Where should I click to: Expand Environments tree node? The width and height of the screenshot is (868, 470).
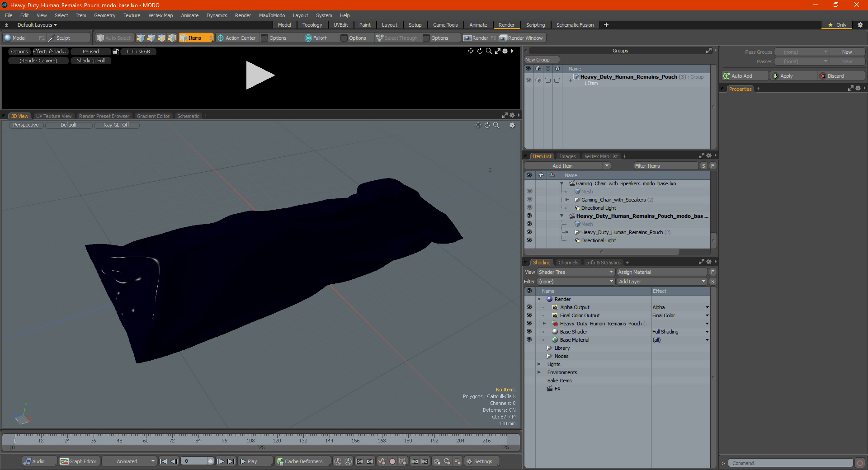[x=539, y=372]
